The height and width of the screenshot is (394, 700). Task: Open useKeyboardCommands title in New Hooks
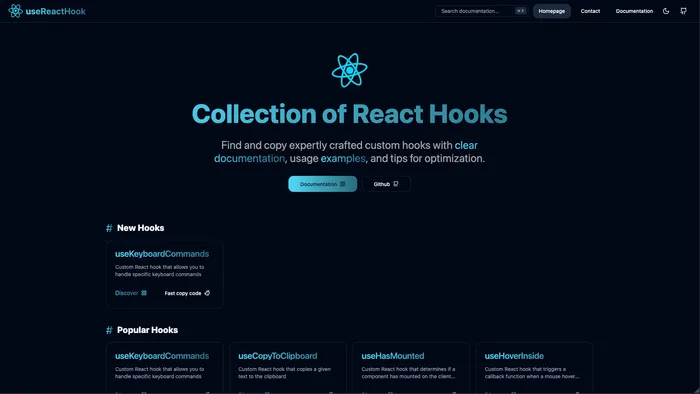tap(162, 254)
